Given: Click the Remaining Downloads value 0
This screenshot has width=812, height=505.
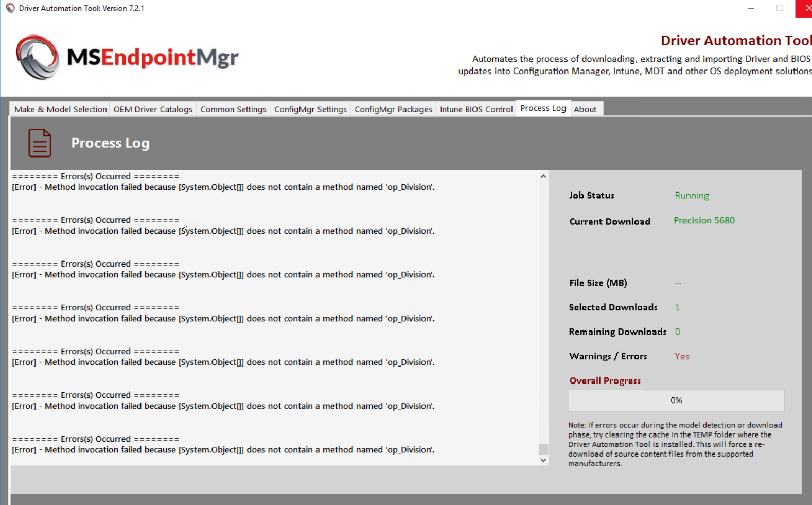Looking at the screenshot, I should click(677, 332).
